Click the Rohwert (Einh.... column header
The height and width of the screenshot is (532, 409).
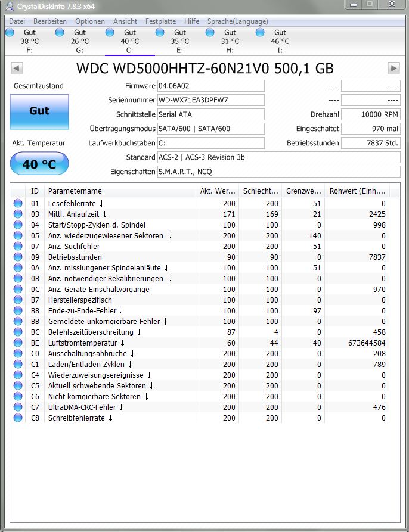[357, 191]
